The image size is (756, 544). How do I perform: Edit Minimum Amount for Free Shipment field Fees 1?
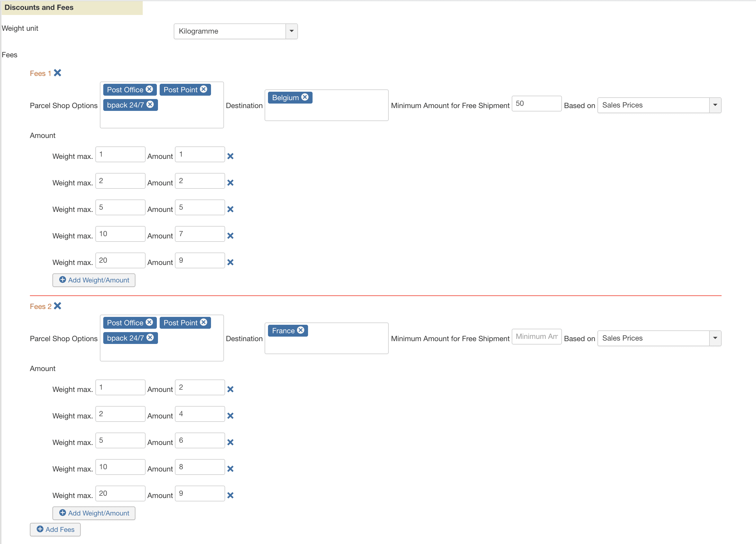535,104
